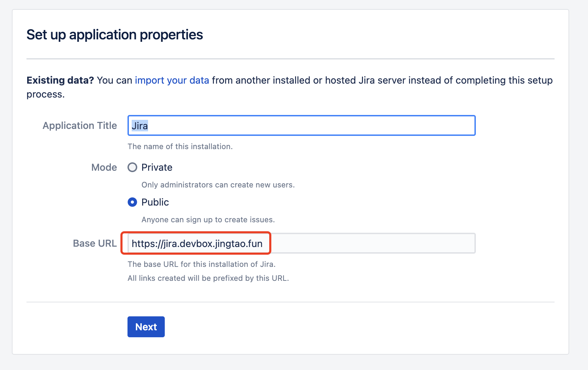
Task: Click the Base URL label
Action: coord(95,244)
